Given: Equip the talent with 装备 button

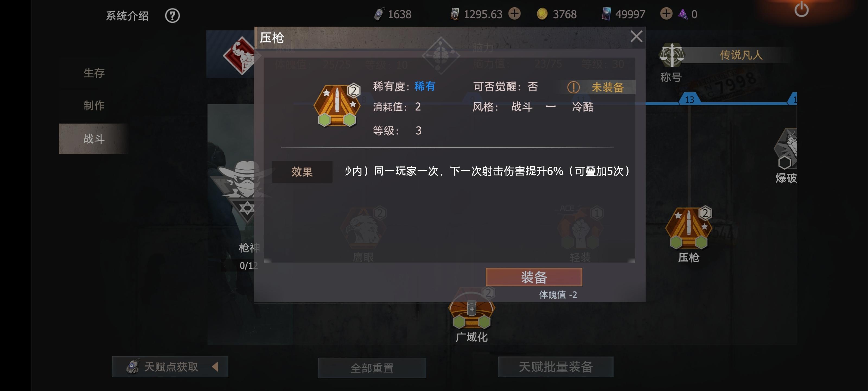Looking at the screenshot, I should [534, 277].
